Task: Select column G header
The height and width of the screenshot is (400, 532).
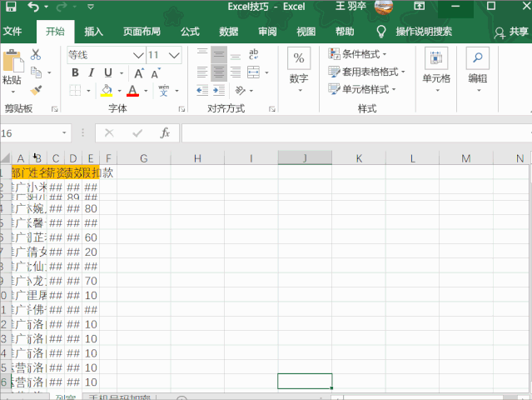Action: [144, 158]
